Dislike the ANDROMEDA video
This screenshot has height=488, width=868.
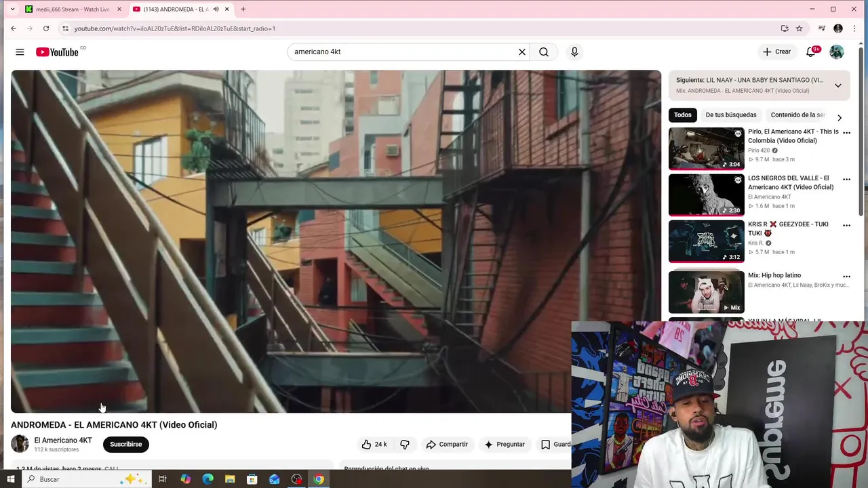click(x=405, y=445)
